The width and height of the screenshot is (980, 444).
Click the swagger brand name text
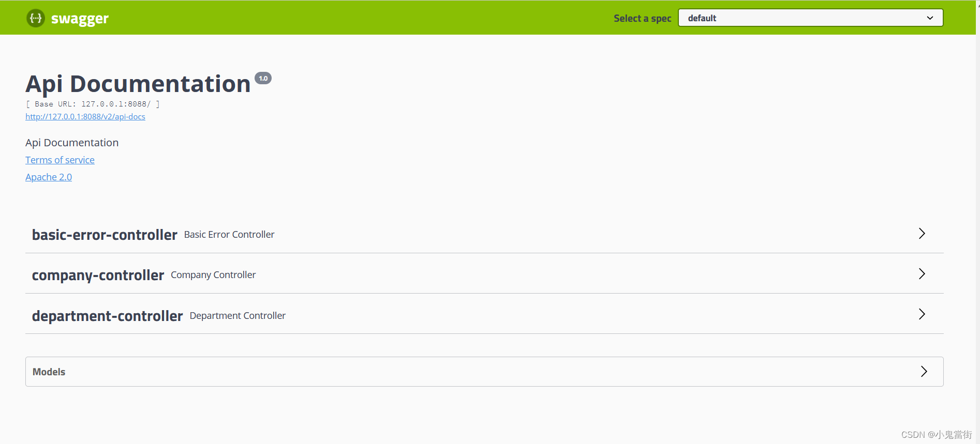80,19
